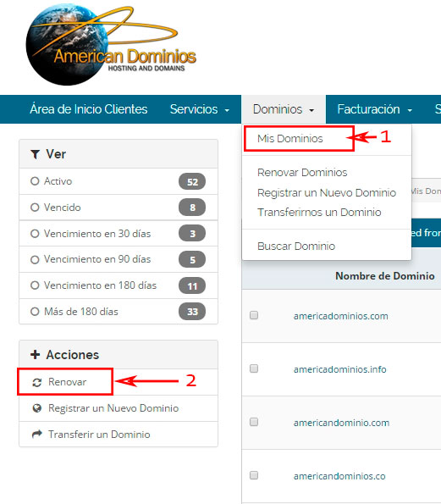Screen dimensions: 441x504
Task: Open the americandominio.com domain link
Action: tap(341, 423)
